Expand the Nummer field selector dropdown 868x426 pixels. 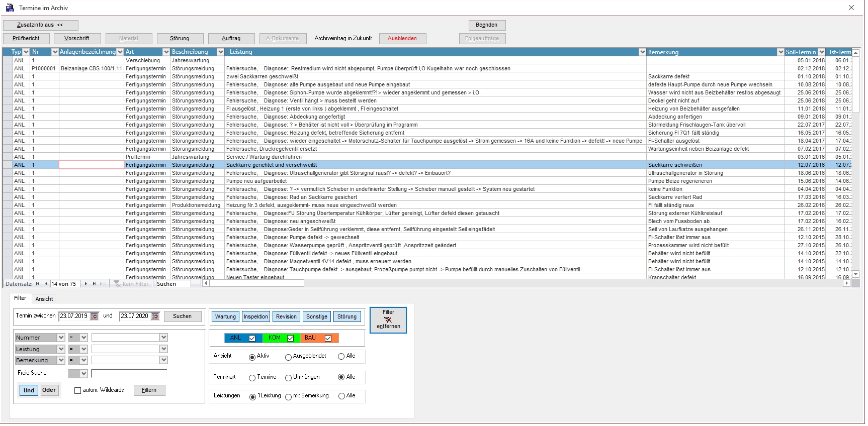[x=61, y=338]
